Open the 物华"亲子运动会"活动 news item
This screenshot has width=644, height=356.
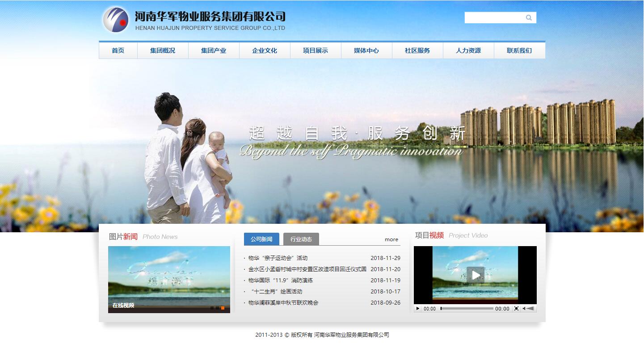tap(278, 258)
